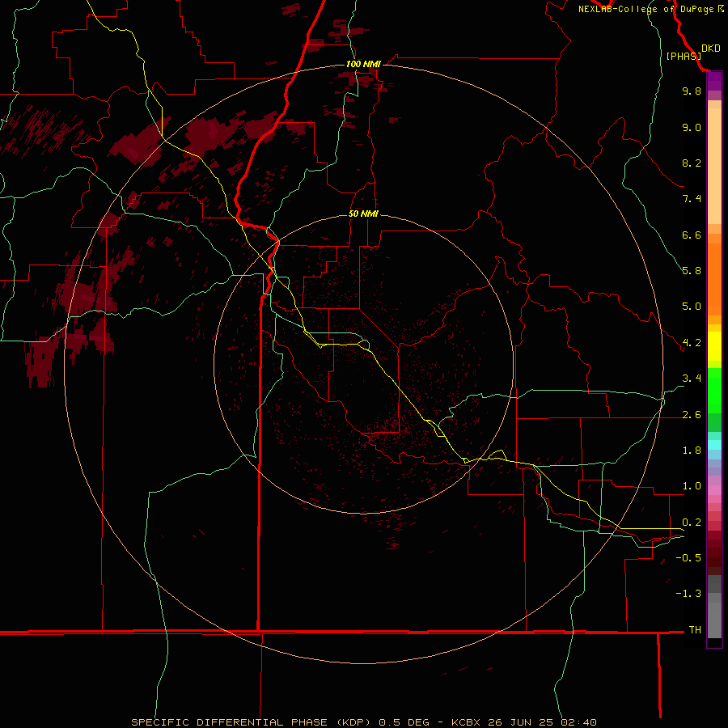Select the -1.3 scale value
The height and width of the screenshot is (728, 728).
[x=688, y=594]
